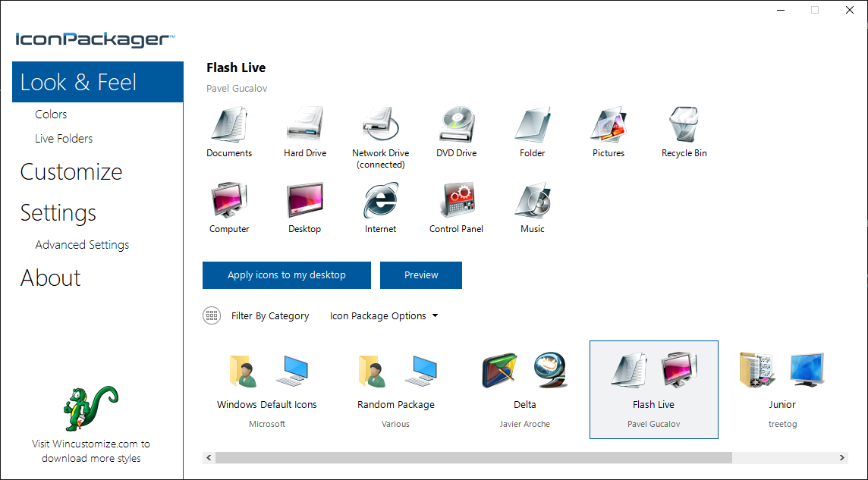Go to the Colors page
The image size is (868, 480).
[51, 114]
